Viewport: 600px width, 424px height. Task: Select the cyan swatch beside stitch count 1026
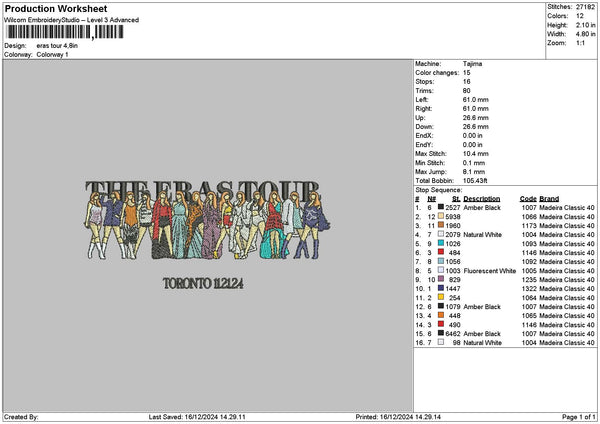(441, 243)
